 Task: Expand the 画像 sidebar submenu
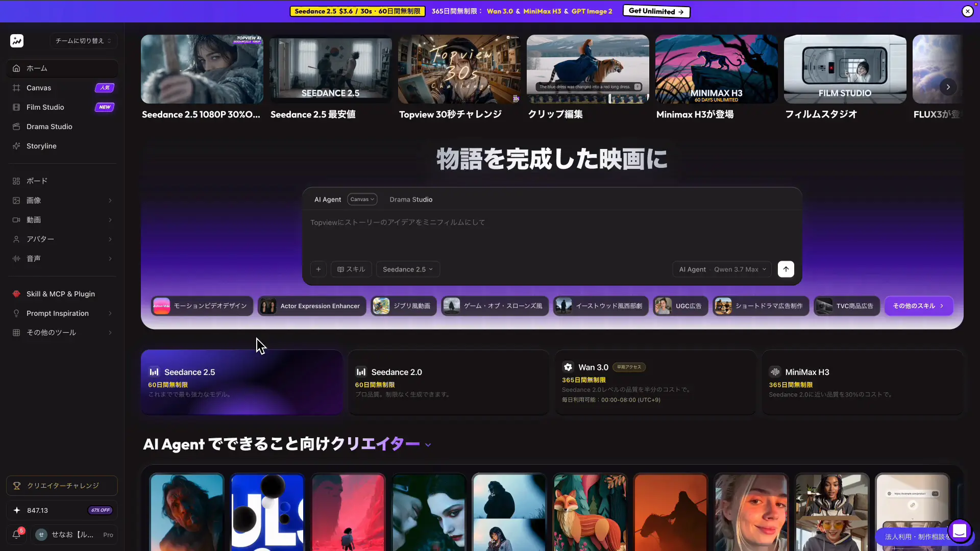110,201
